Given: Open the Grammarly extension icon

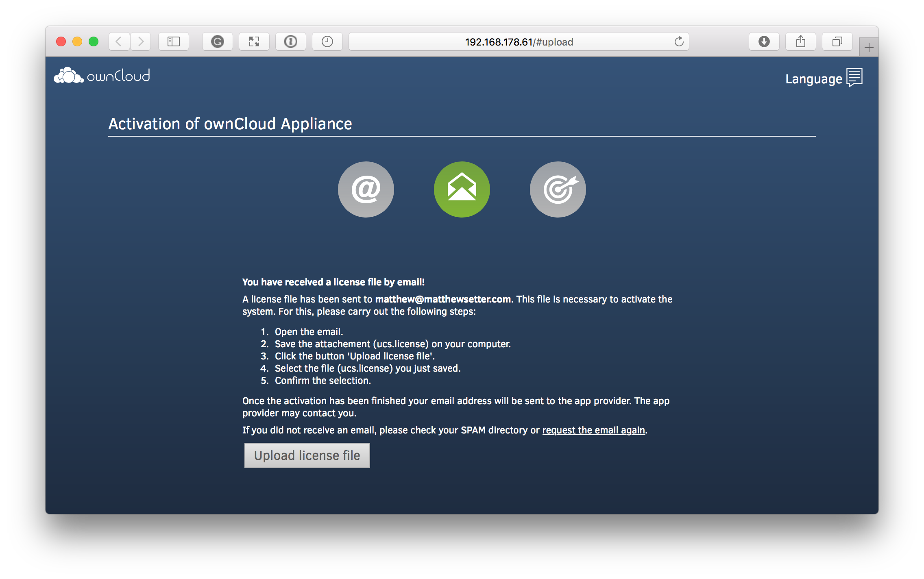Looking at the screenshot, I should 217,41.
